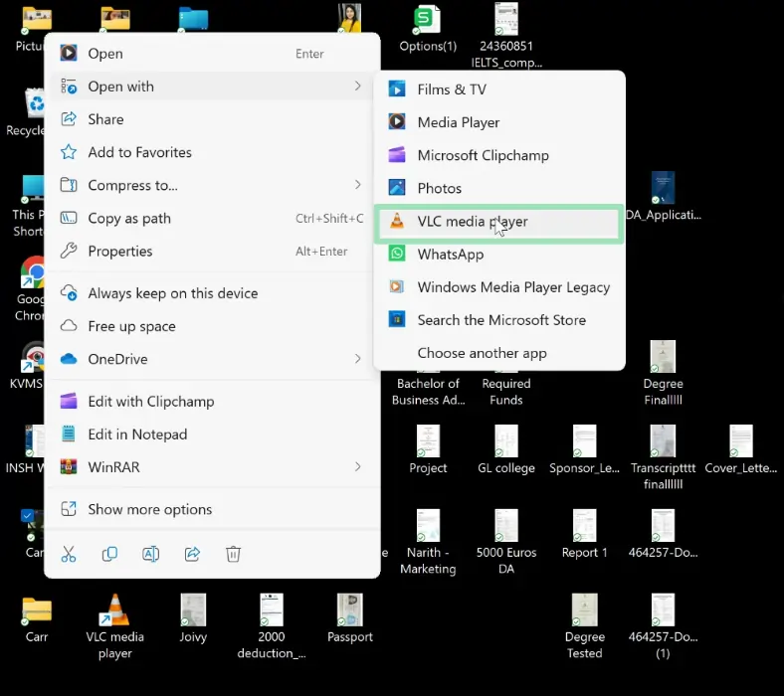Select the blue folder icon at top
This screenshot has width=784, height=696.
tap(193, 20)
